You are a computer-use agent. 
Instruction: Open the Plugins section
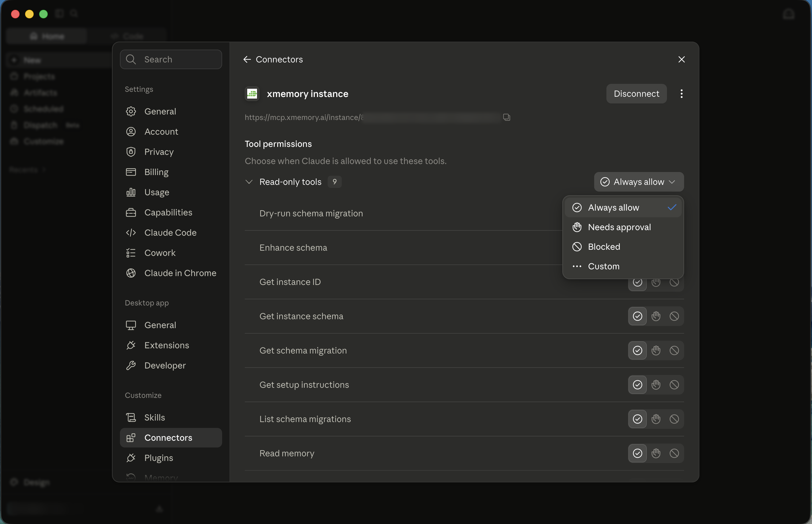click(171, 458)
